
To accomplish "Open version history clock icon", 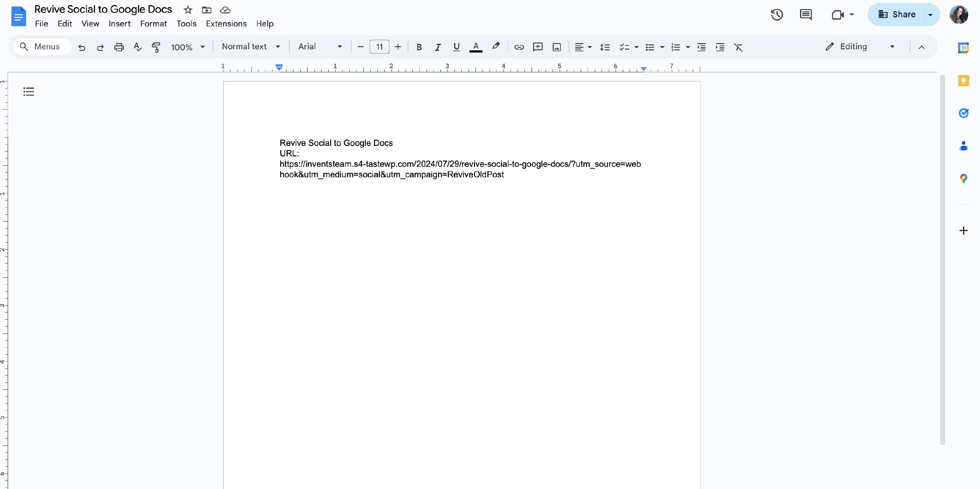I will (x=776, y=15).
